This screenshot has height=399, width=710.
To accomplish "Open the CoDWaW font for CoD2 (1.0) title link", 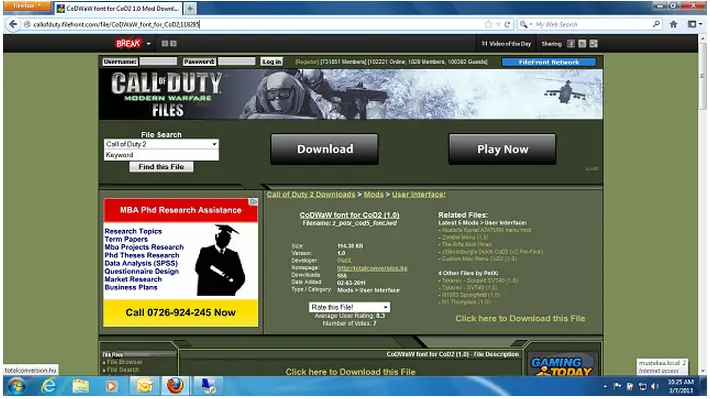I will click(x=350, y=215).
